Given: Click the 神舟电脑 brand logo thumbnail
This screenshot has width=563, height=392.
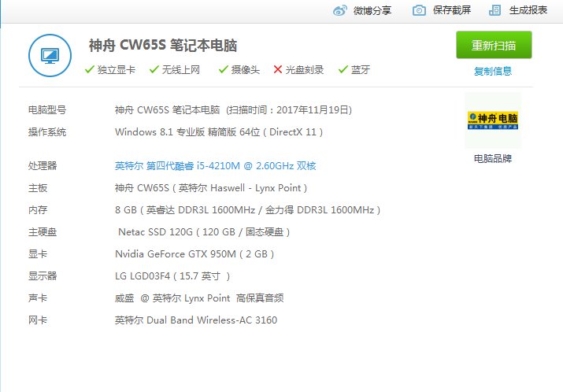Looking at the screenshot, I should (493, 120).
